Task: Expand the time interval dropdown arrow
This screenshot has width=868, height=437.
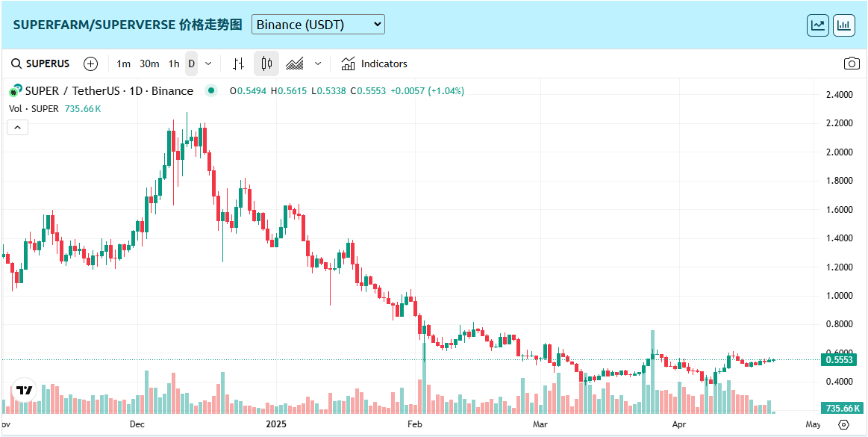Action: point(208,63)
